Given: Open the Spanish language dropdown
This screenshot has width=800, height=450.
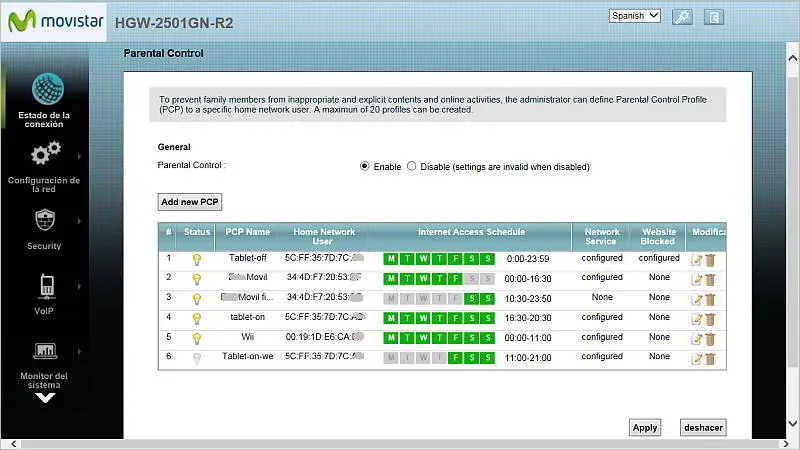Looking at the screenshot, I should (635, 16).
